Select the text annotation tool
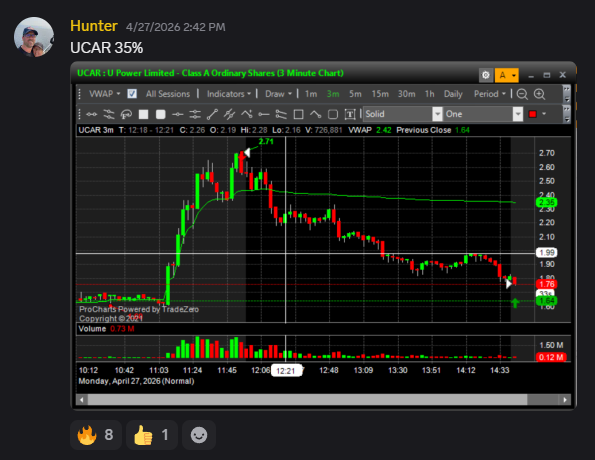595x460 pixels. coord(350,114)
